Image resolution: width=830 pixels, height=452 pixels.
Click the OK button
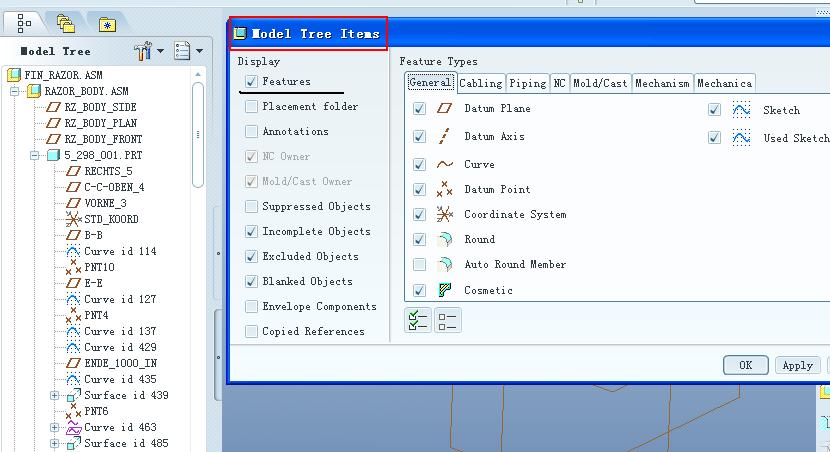click(745, 365)
